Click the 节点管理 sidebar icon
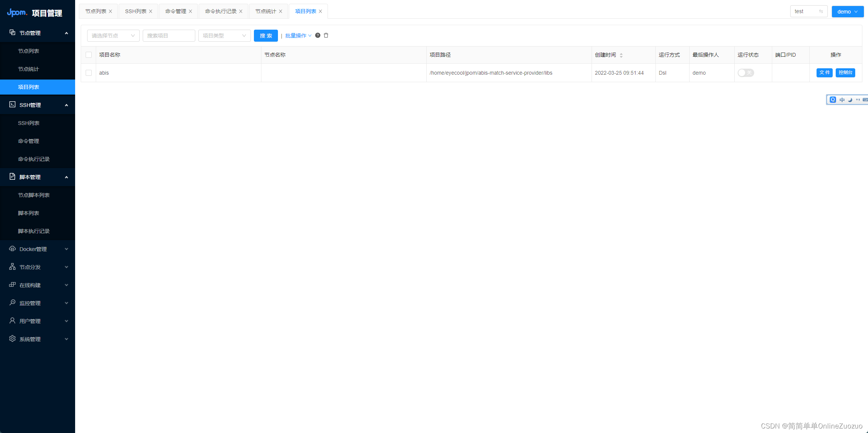 pos(12,33)
